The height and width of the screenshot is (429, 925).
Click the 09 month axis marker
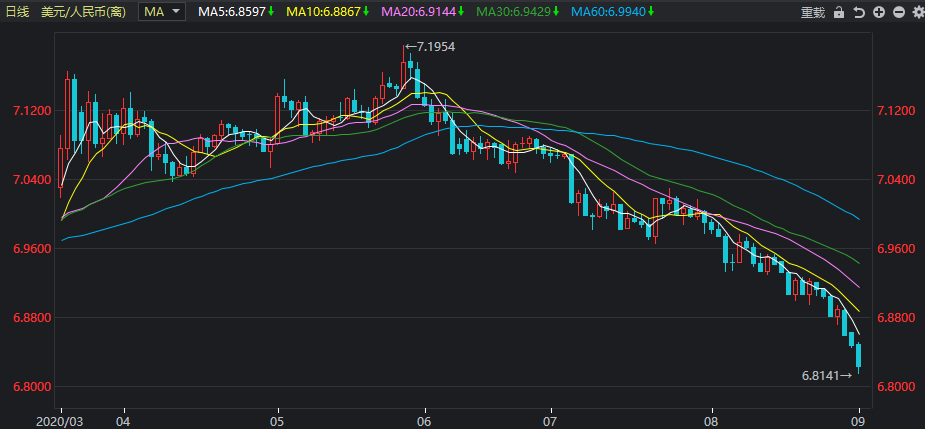click(x=860, y=423)
